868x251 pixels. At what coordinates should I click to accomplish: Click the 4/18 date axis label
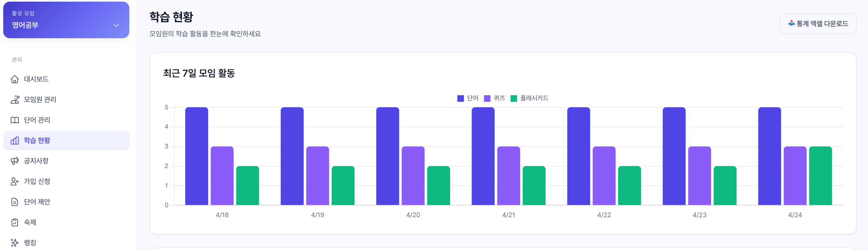[x=222, y=215]
